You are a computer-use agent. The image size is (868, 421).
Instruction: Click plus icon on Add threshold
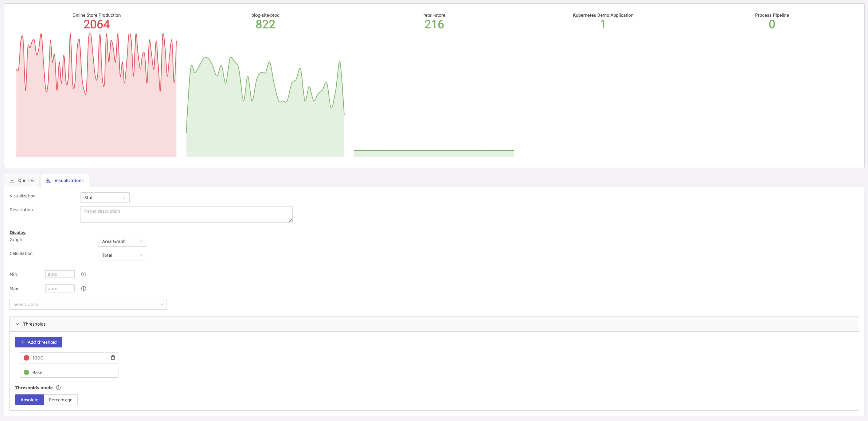coord(23,342)
